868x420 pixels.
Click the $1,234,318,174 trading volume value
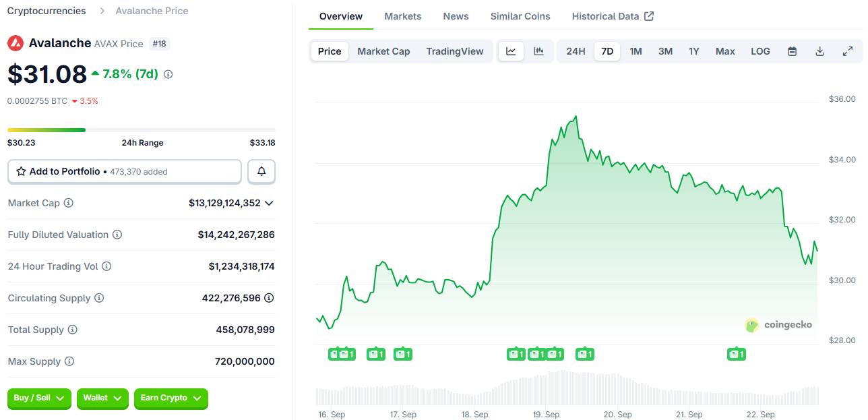(242, 266)
